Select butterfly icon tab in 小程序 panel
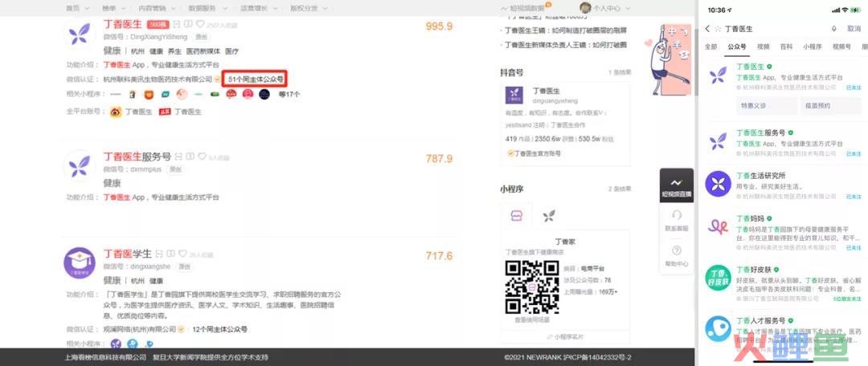Viewport: 868px width, 366px height. pyautogui.click(x=549, y=216)
